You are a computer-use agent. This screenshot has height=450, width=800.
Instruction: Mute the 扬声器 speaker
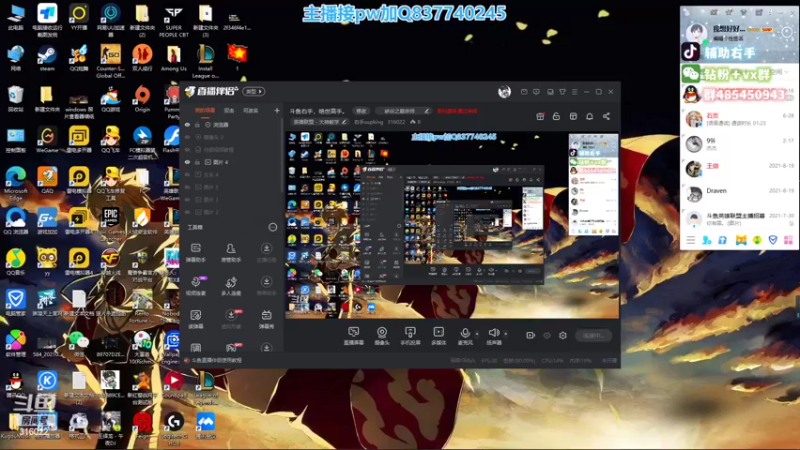493,336
